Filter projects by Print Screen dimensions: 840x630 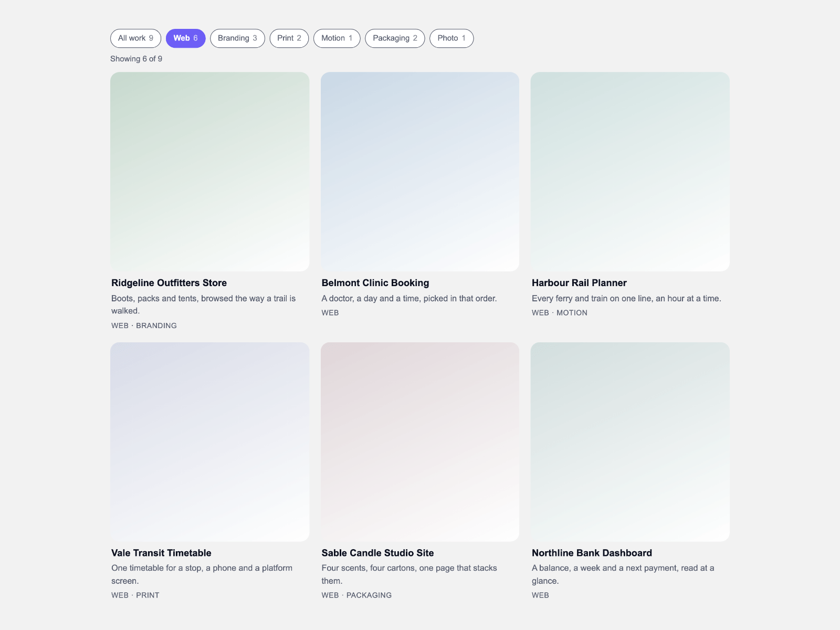point(289,38)
